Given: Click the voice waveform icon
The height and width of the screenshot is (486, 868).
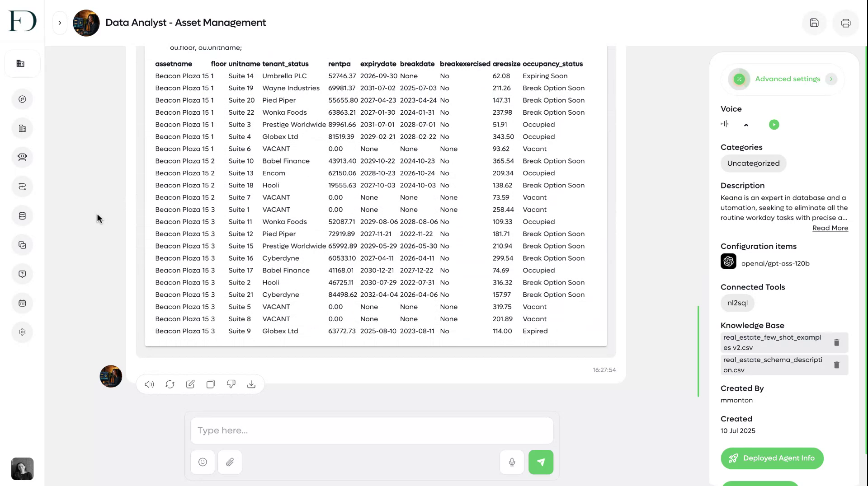Looking at the screenshot, I should click(x=725, y=124).
